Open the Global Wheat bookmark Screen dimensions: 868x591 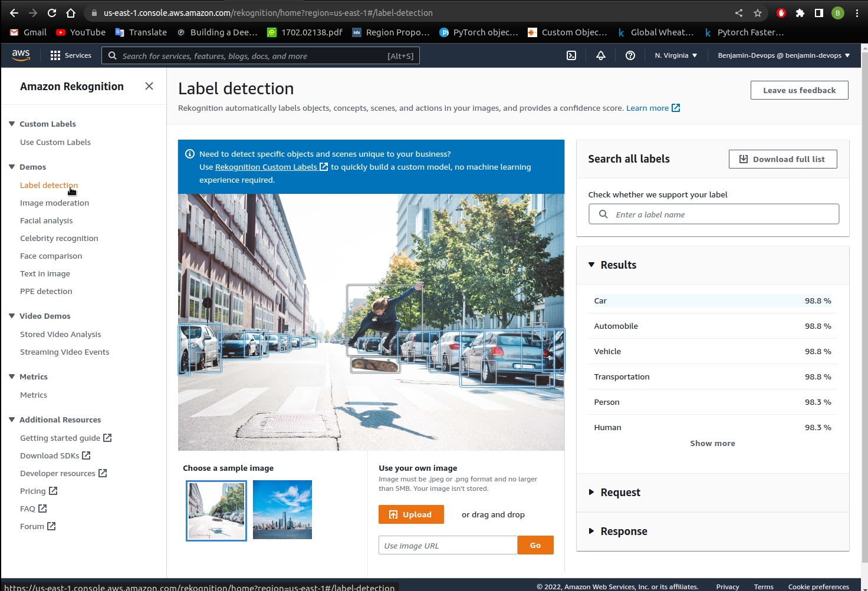pos(655,32)
